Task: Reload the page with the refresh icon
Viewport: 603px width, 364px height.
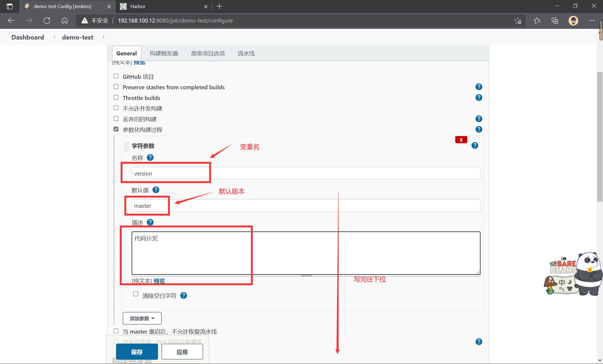Action: click(47, 20)
